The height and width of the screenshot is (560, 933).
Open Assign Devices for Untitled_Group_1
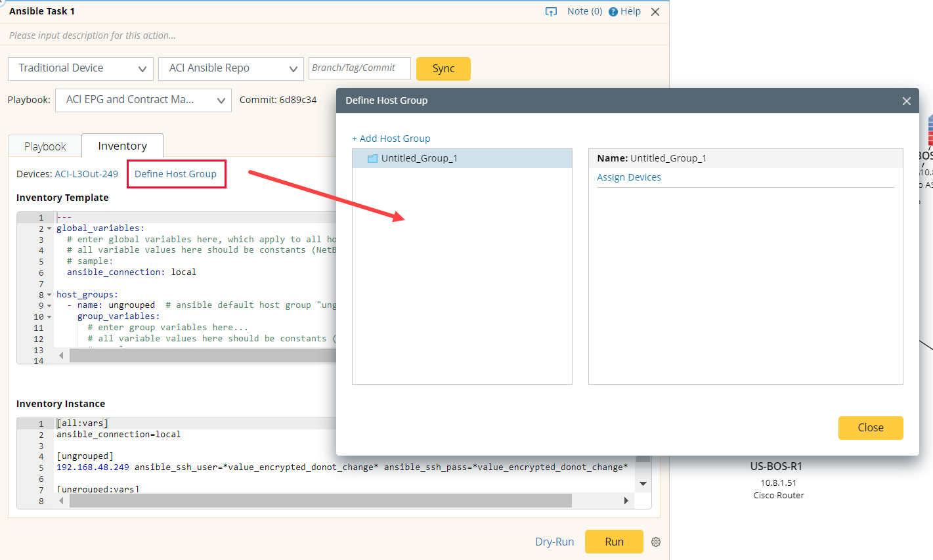point(628,177)
